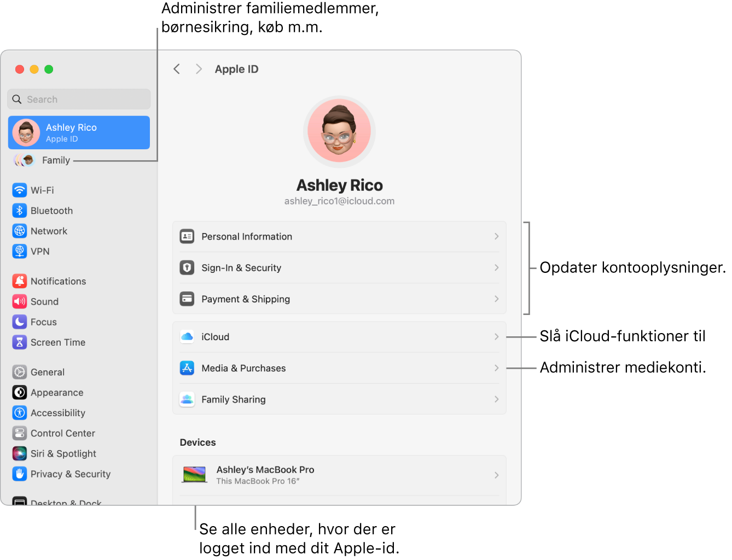Click the MacBook Pro device thumbnail
The width and height of the screenshot is (732, 560).
click(194, 475)
